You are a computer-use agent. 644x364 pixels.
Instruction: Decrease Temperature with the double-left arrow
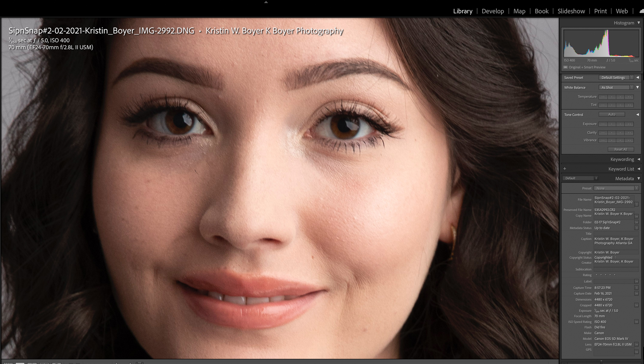point(603,97)
